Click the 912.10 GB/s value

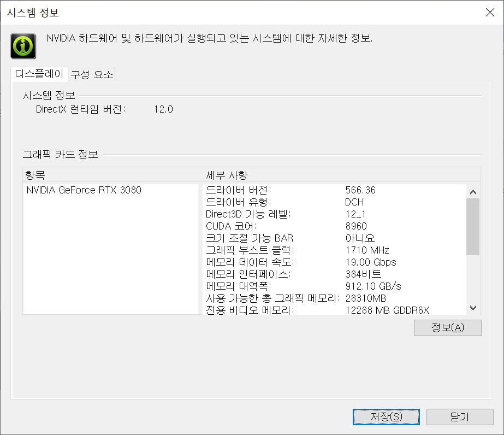373,286
